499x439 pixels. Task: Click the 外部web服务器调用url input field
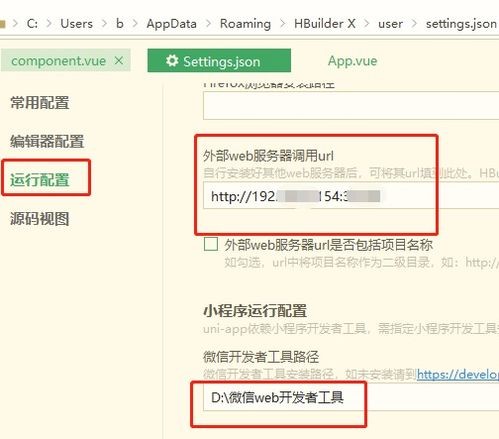(351, 196)
